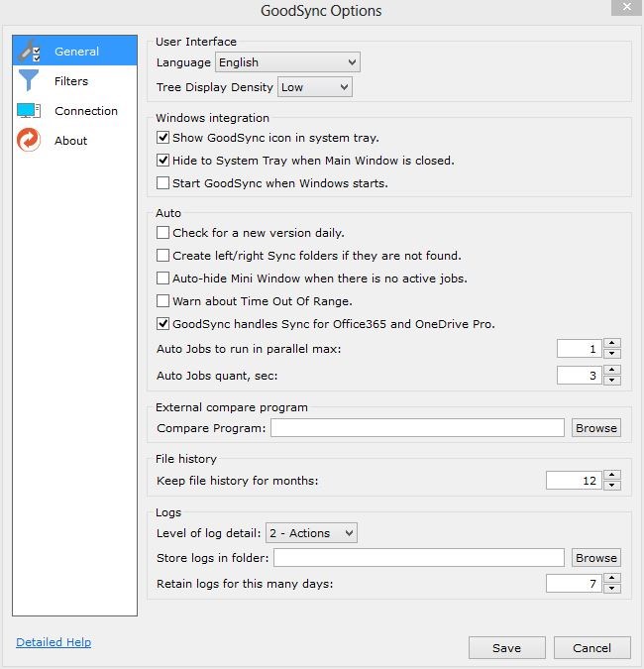Enable Check for a new version daily
Screen dimensions: 644x669
tap(162, 233)
